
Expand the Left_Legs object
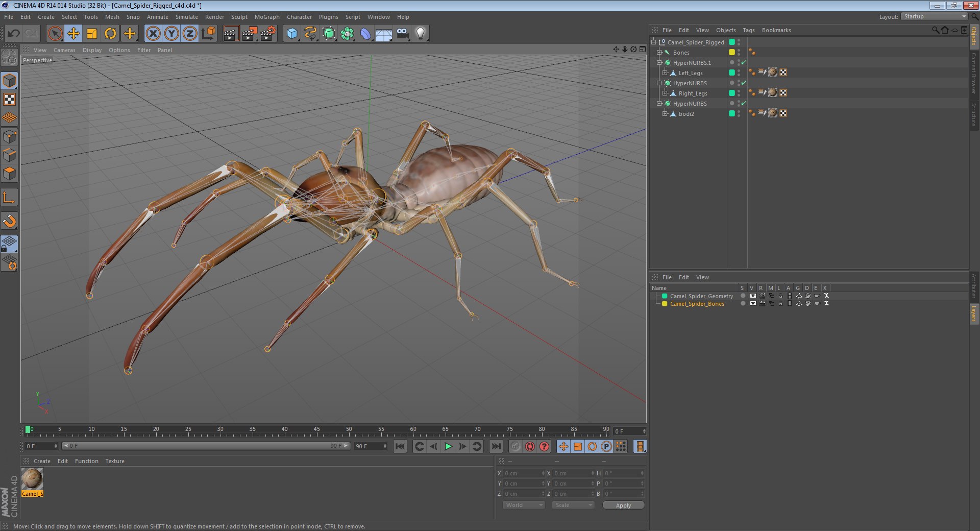[665, 73]
